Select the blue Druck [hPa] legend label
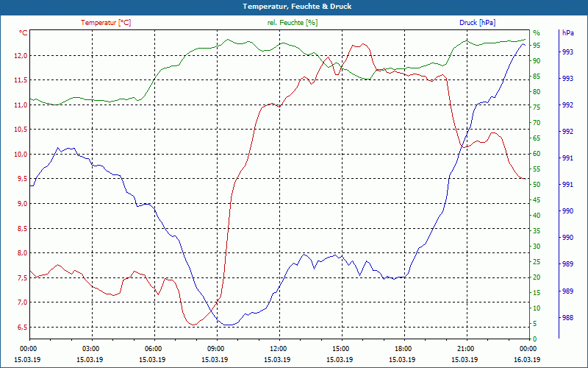The image size is (588, 368). [477, 23]
